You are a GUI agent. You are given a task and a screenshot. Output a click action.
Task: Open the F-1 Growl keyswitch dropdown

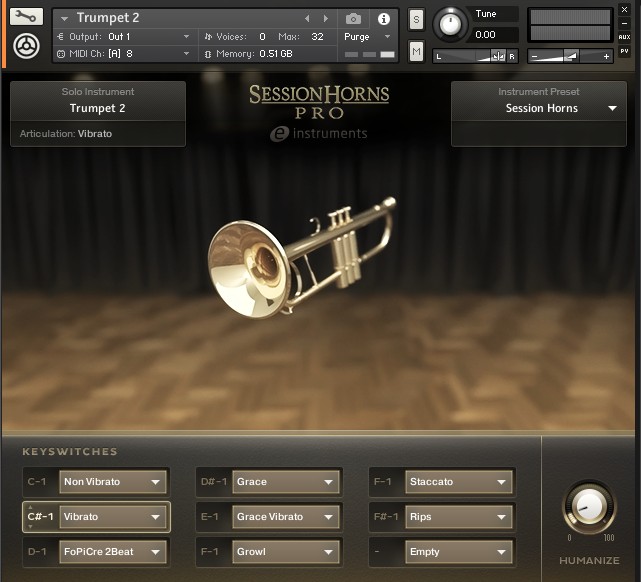click(x=286, y=552)
